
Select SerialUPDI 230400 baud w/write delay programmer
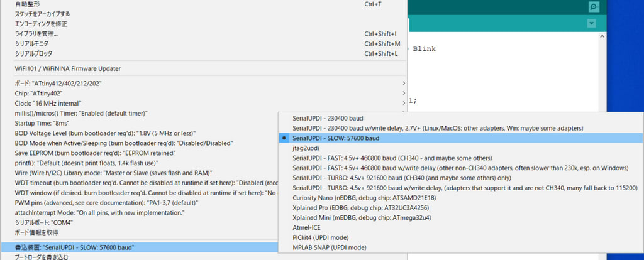click(x=460, y=128)
